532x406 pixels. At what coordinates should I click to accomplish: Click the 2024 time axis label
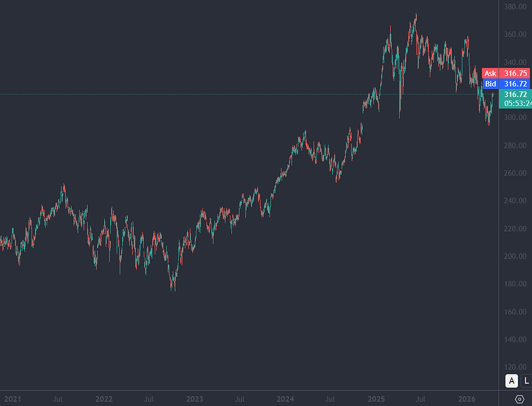285,399
